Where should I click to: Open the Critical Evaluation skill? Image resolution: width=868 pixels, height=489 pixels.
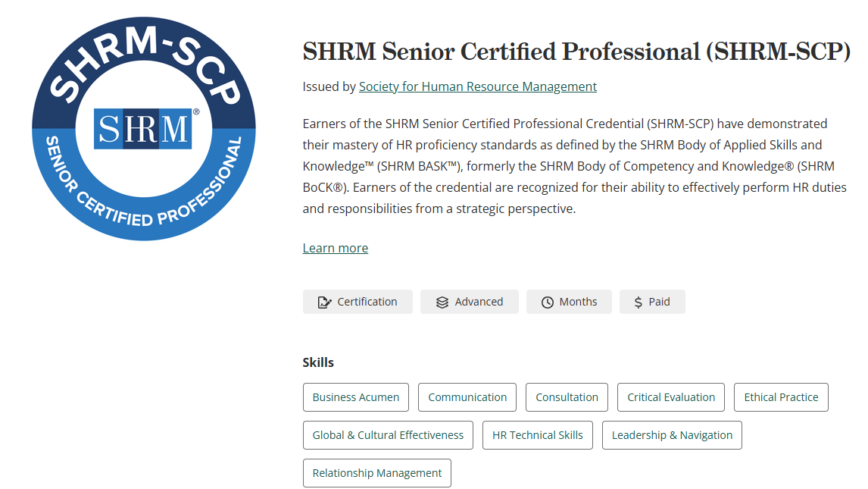pyautogui.click(x=670, y=397)
